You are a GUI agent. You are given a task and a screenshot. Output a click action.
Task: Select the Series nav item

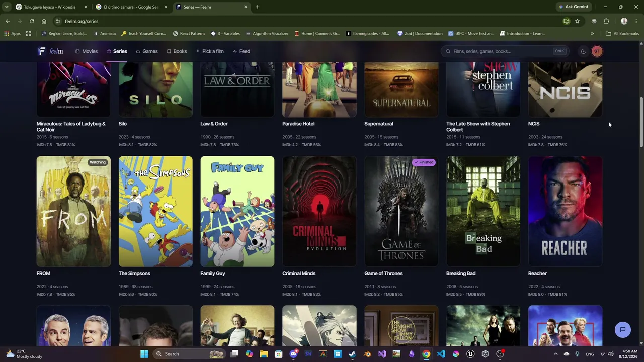coord(117,51)
